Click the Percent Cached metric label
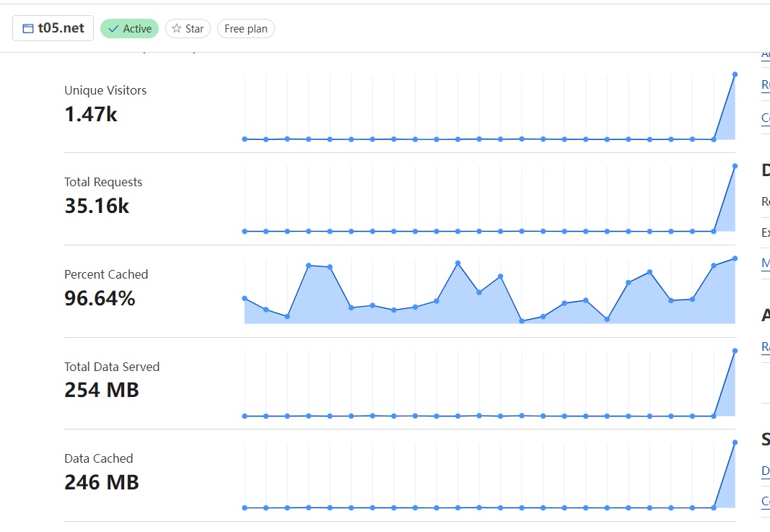The height and width of the screenshot is (532, 770). tap(106, 274)
